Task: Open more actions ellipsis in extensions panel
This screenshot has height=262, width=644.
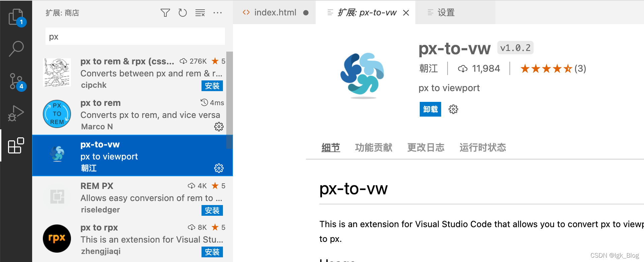Action: (218, 13)
